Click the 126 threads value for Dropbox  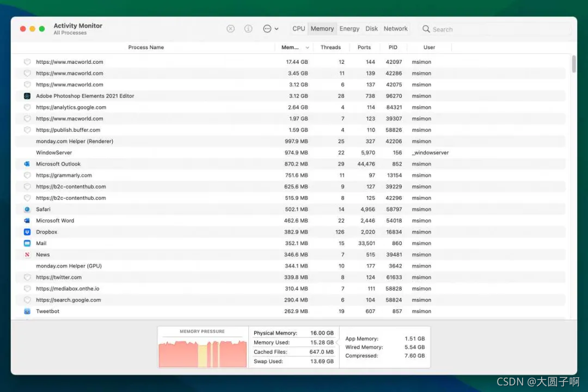pyautogui.click(x=340, y=232)
